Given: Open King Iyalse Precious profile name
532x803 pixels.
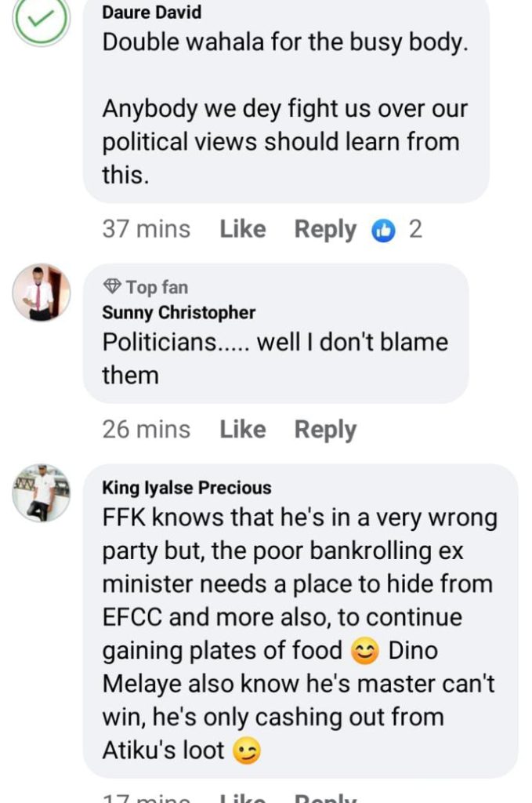Looking at the screenshot, I should (186, 488).
